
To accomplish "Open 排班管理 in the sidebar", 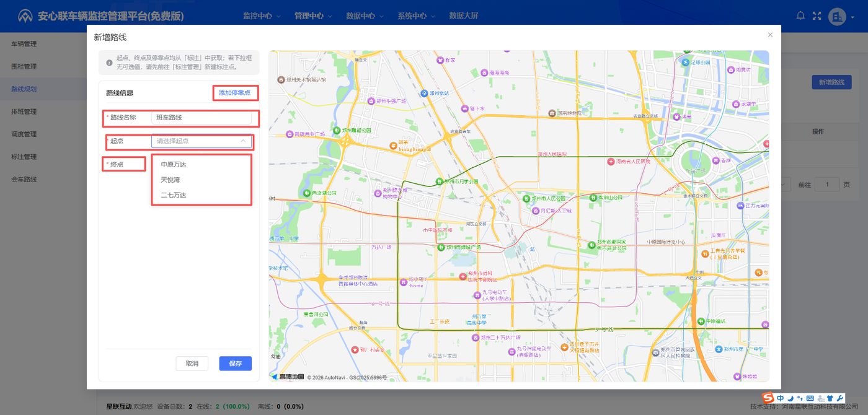I will [24, 111].
